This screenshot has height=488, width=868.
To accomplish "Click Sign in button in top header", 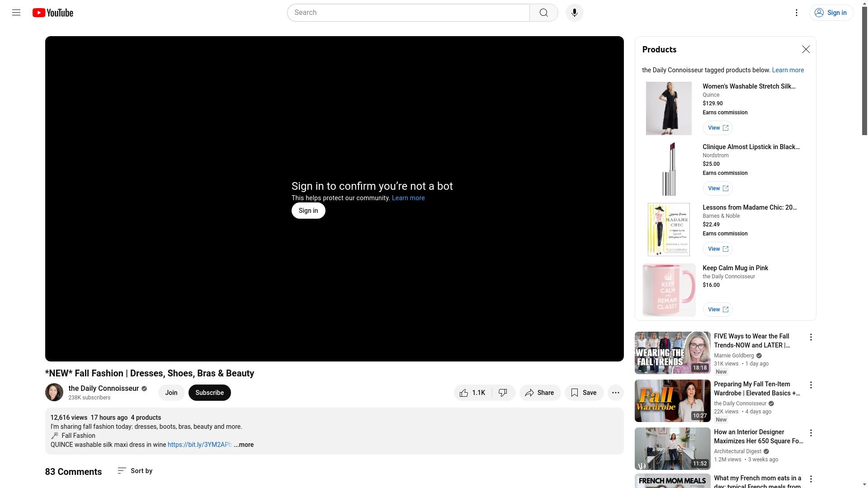I will click(x=831, y=13).
